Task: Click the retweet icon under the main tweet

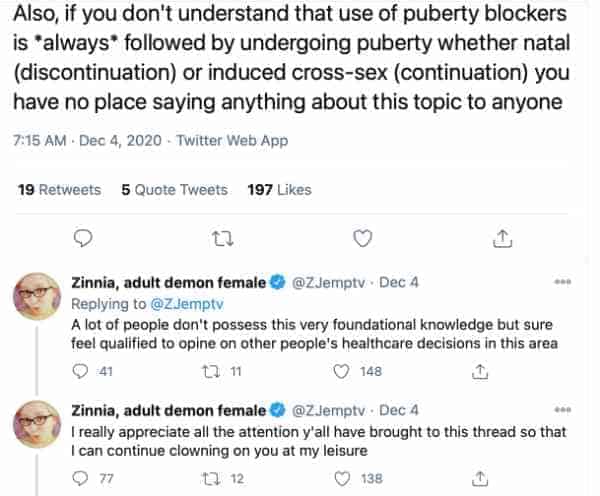Action: [x=223, y=239]
